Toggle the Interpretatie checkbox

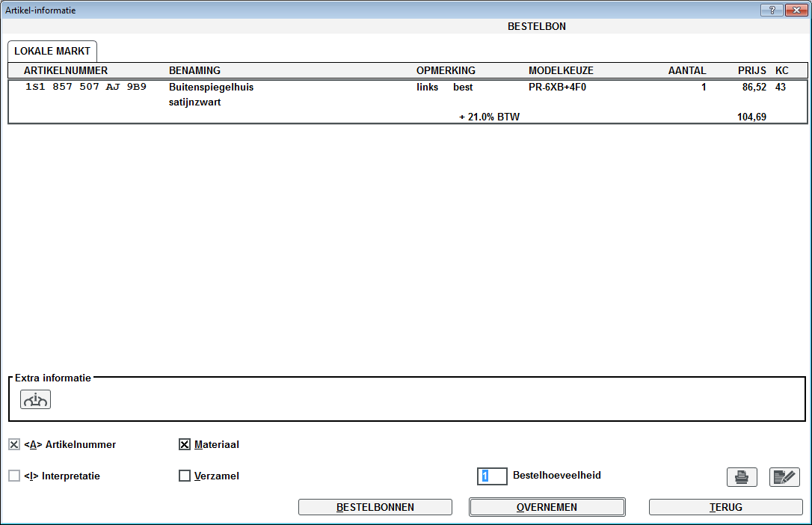[x=14, y=476]
